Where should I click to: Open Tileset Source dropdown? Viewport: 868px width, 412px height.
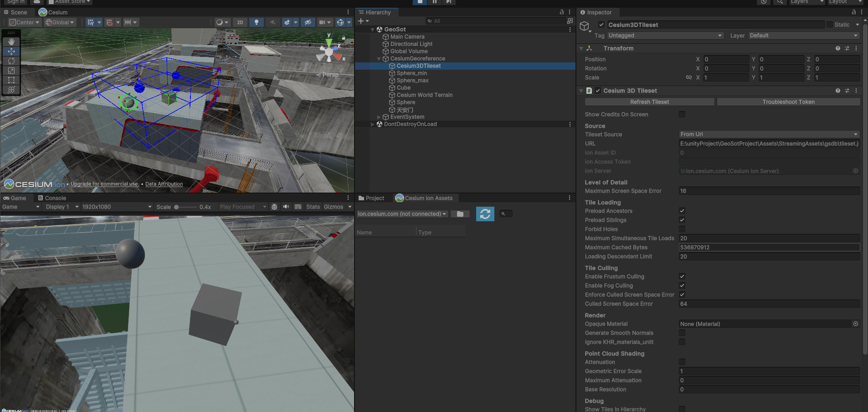click(769, 134)
